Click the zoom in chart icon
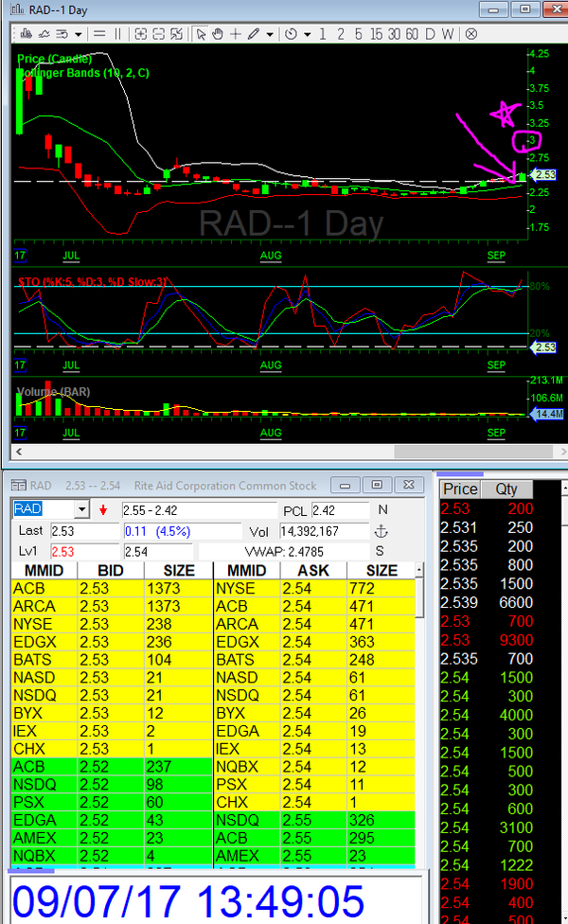The width and height of the screenshot is (568, 924). [141, 34]
